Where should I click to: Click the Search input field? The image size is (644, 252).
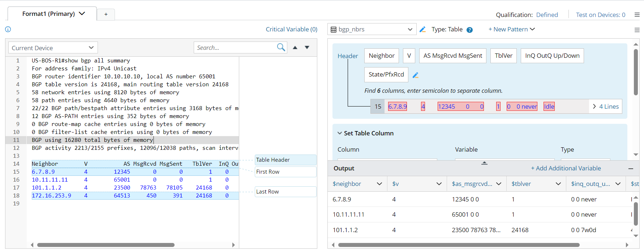(235, 48)
